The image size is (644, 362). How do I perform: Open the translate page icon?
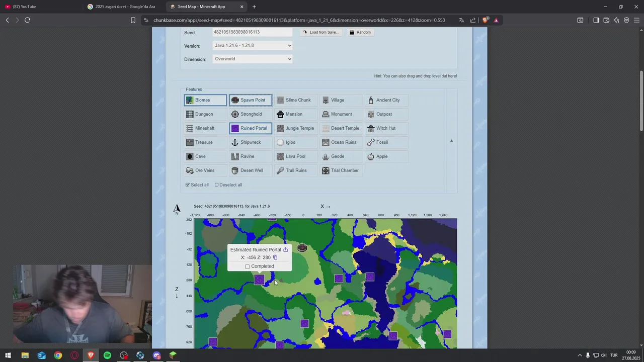(x=461, y=20)
